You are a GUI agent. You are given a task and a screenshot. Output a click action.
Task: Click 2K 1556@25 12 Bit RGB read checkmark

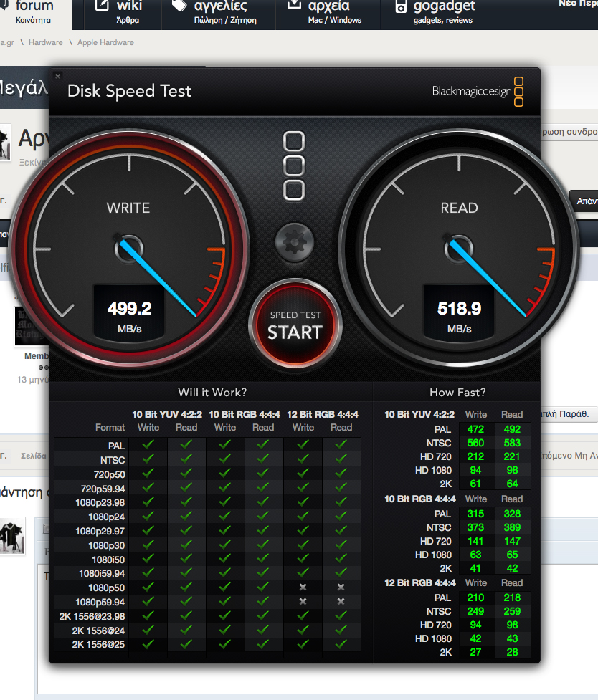tap(341, 643)
